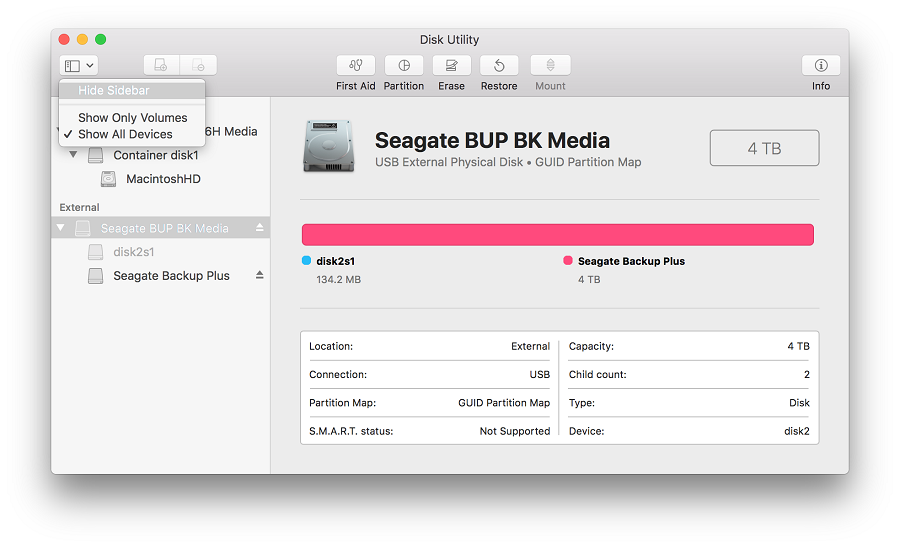Image resolution: width=900 pixels, height=547 pixels.
Task: Click the green full screen window button
Action: click(x=100, y=39)
